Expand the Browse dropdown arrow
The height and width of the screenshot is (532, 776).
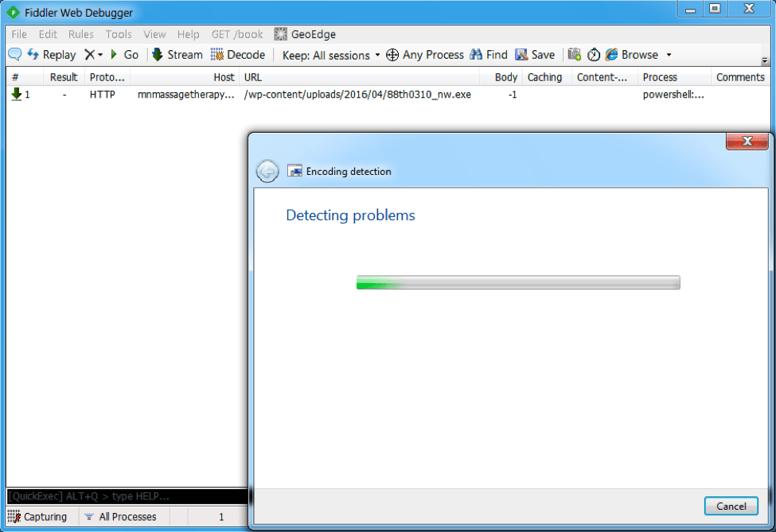point(669,55)
